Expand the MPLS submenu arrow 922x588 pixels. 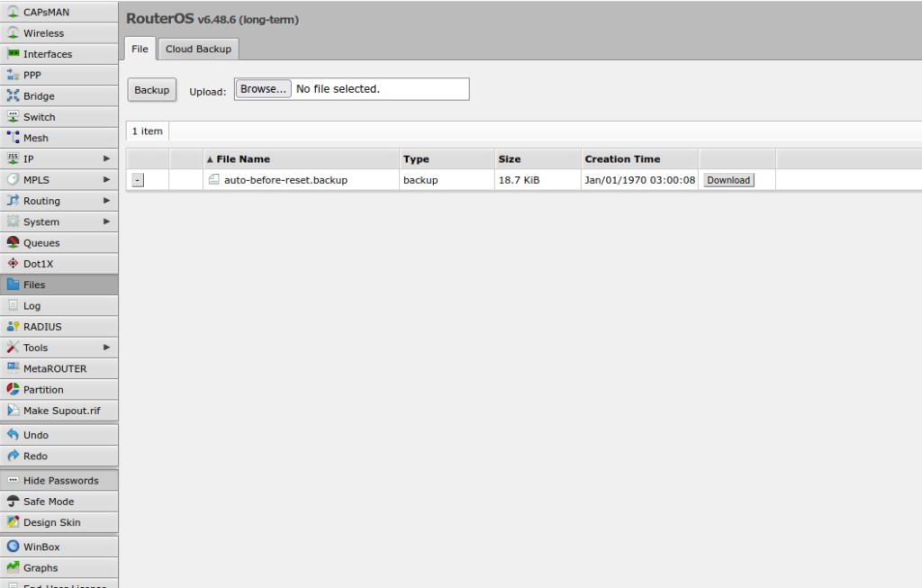(x=106, y=179)
